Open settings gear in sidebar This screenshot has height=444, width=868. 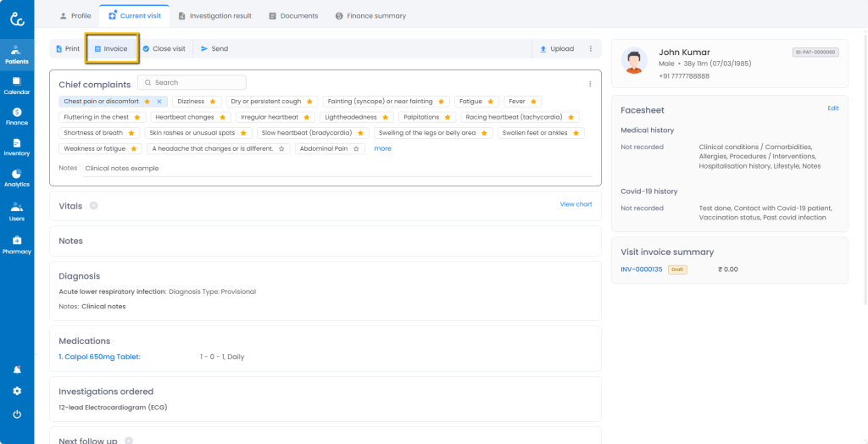tap(17, 391)
